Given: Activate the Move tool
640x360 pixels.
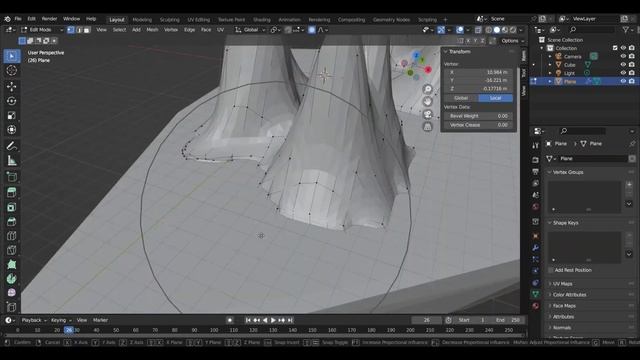Looking at the screenshot, I should click(12, 87).
